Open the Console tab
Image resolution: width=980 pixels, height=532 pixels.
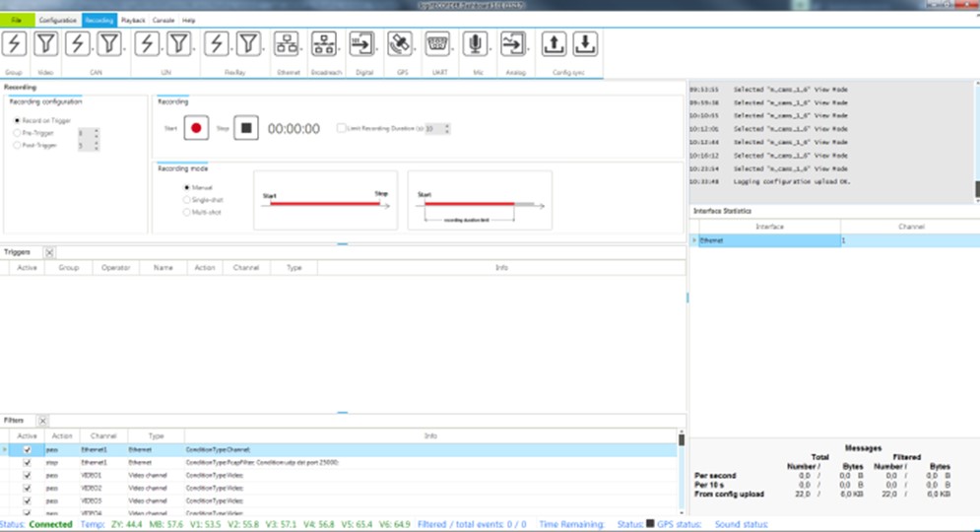pos(163,21)
